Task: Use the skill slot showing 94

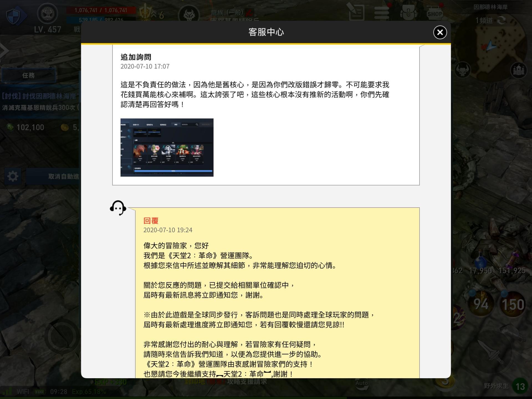Action: point(481,304)
